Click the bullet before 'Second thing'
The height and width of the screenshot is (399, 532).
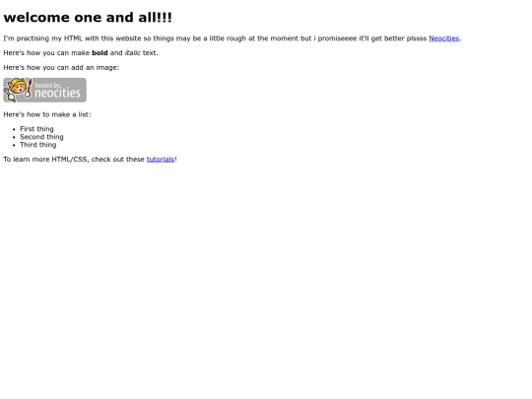[x=14, y=137]
